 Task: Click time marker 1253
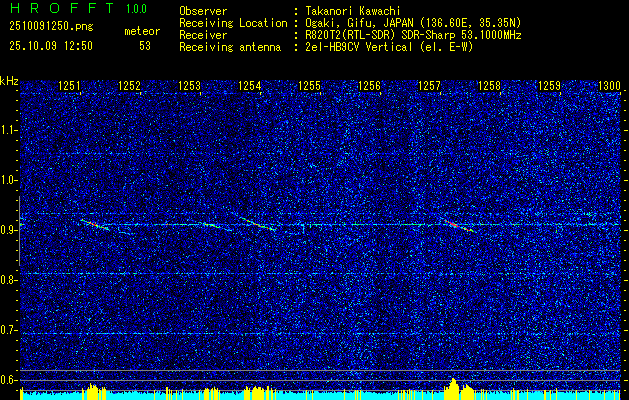[x=189, y=86]
